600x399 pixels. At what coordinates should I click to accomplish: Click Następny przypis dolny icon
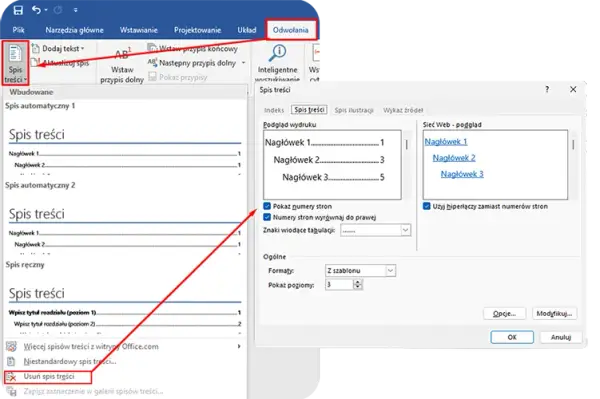152,62
